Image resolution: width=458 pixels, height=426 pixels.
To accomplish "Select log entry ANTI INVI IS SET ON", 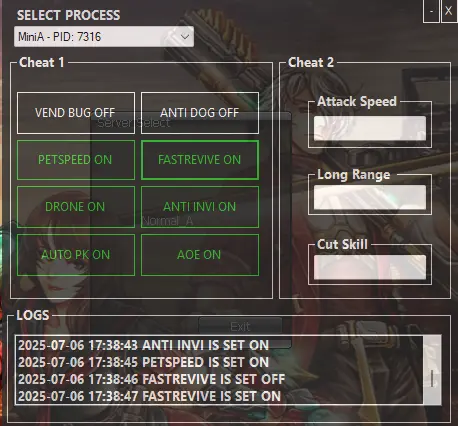I will coord(143,345).
